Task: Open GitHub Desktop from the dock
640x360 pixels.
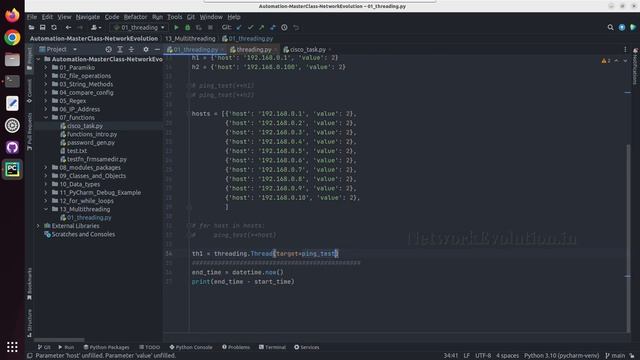Action: (12, 147)
